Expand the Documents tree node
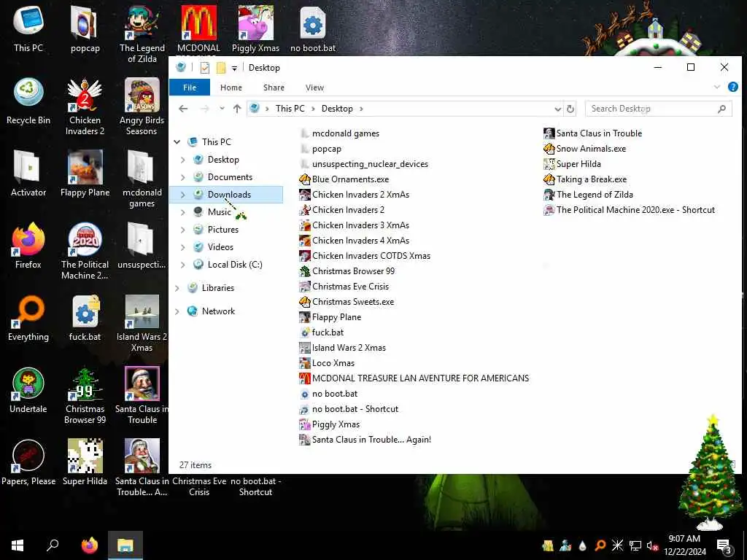This screenshot has width=747, height=560. pyautogui.click(x=183, y=177)
